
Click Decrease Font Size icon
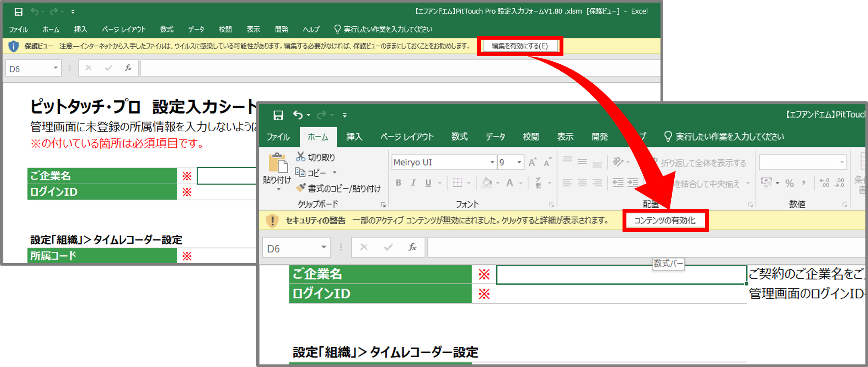[547, 163]
